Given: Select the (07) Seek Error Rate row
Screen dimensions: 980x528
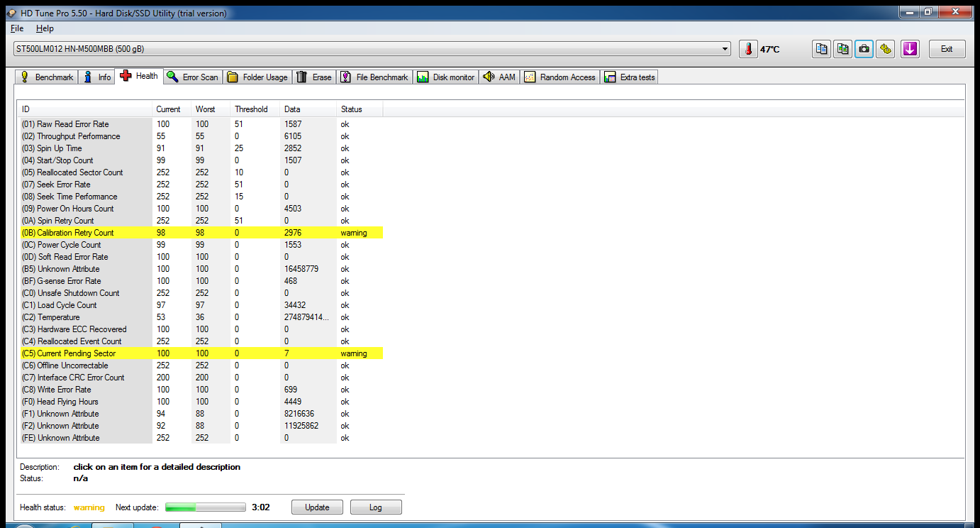Looking at the screenshot, I should [201, 185].
